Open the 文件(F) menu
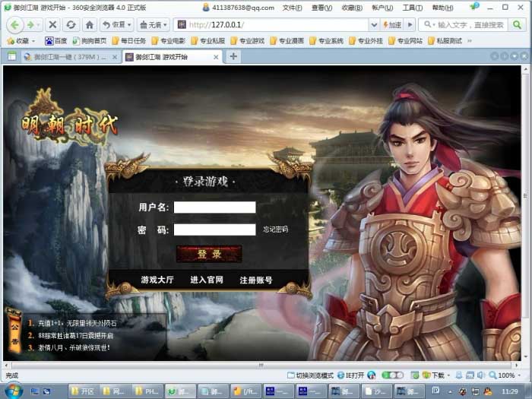The width and height of the screenshot is (532, 399). click(292, 7)
